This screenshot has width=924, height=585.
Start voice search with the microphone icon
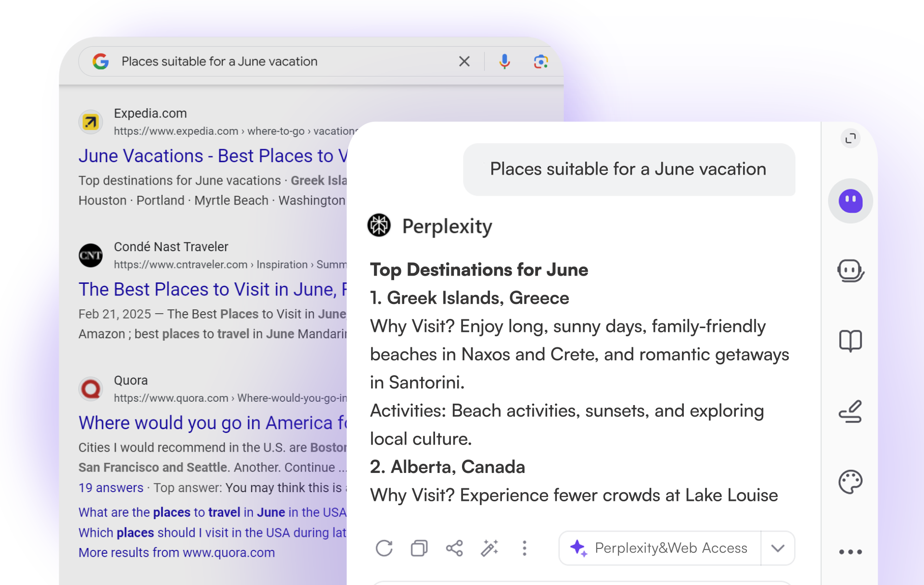tap(504, 62)
